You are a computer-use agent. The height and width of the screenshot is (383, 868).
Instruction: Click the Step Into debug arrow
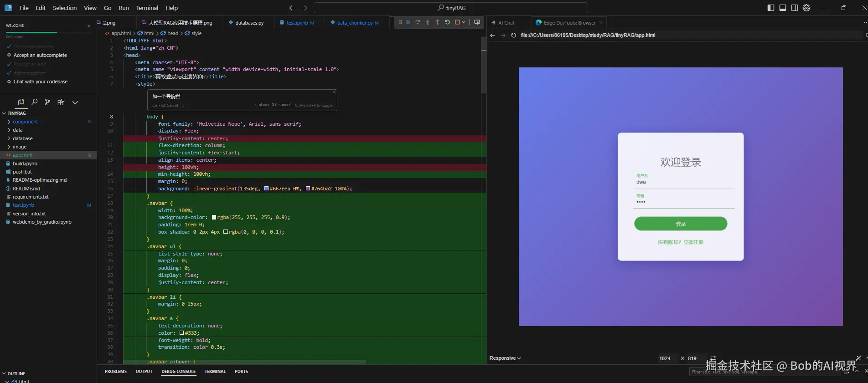click(x=428, y=22)
